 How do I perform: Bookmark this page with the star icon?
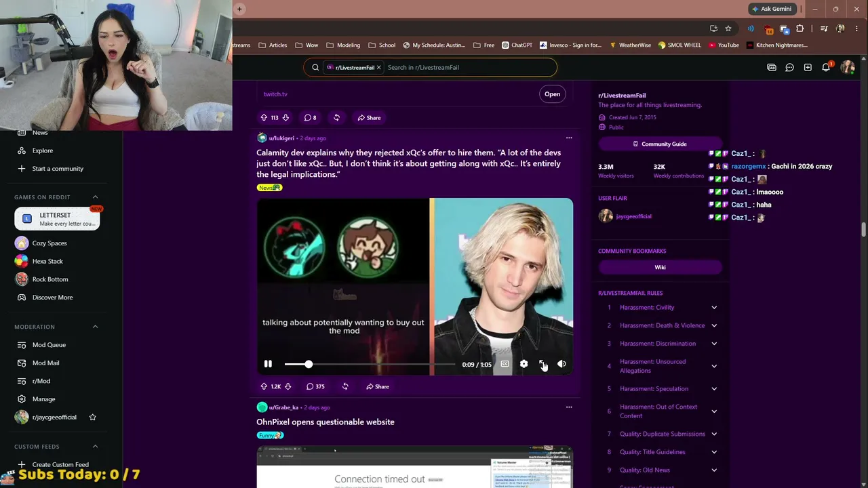(x=728, y=28)
